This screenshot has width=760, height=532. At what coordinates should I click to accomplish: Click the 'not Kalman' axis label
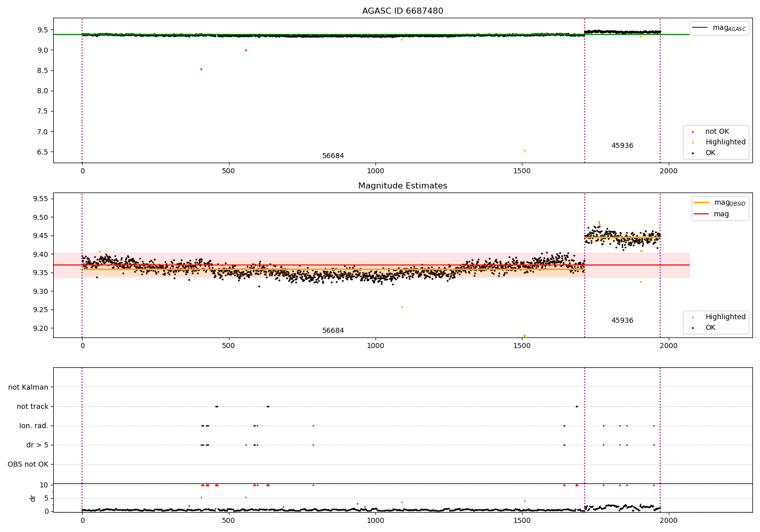coord(28,387)
